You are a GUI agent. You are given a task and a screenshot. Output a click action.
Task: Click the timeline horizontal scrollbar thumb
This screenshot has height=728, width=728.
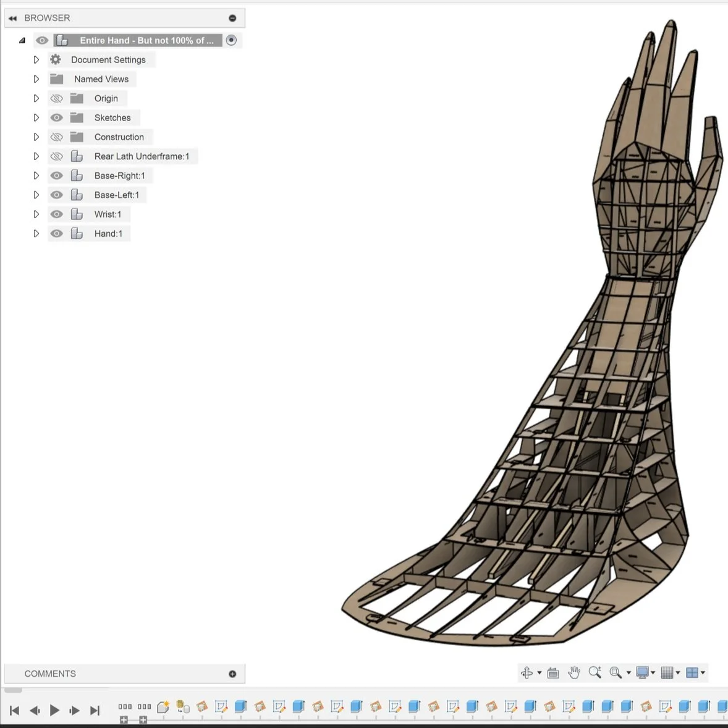click(13, 690)
